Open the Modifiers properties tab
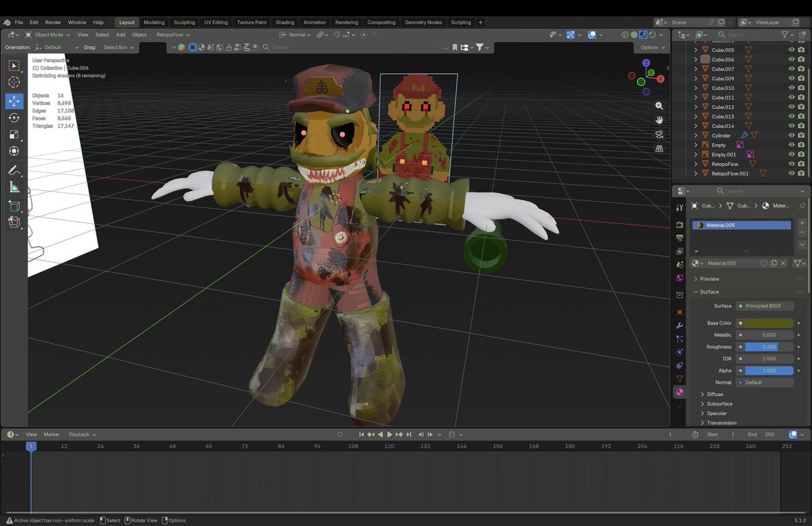 tap(679, 326)
